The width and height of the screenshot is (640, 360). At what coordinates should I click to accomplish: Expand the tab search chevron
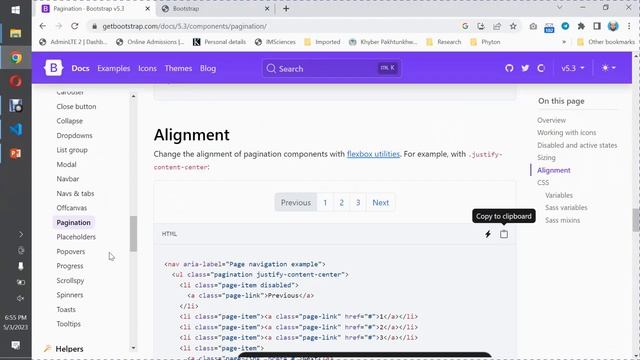click(560, 7)
